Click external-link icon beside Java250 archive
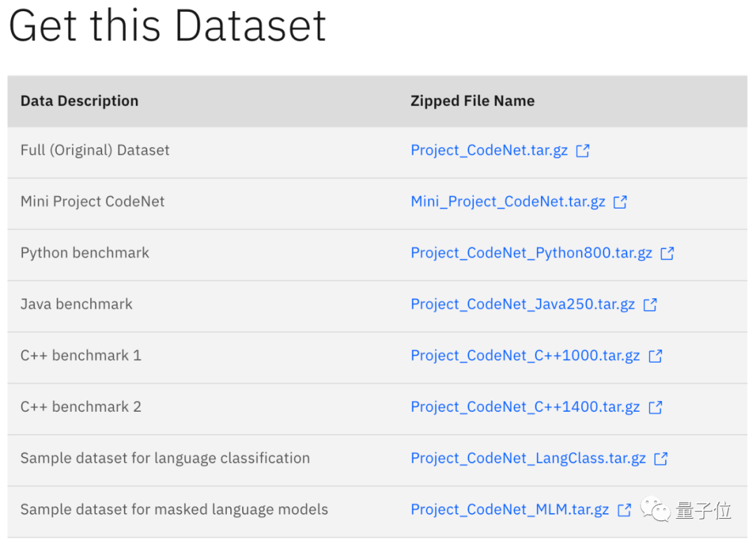 tap(650, 305)
